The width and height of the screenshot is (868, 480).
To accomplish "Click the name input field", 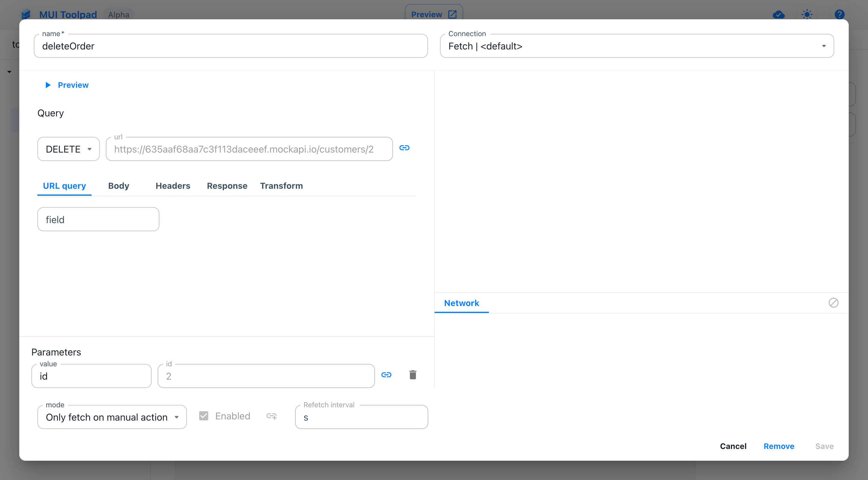I will pos(231,46).
